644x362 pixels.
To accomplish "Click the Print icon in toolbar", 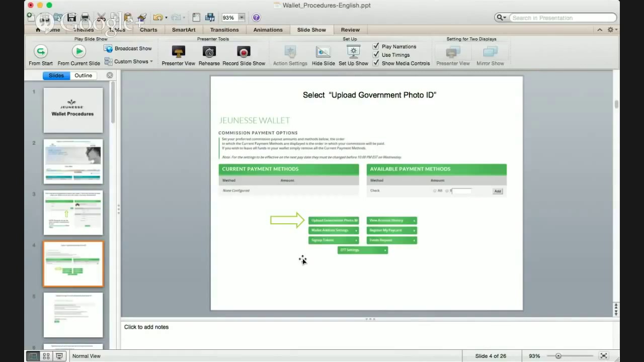I will [85, 18].
